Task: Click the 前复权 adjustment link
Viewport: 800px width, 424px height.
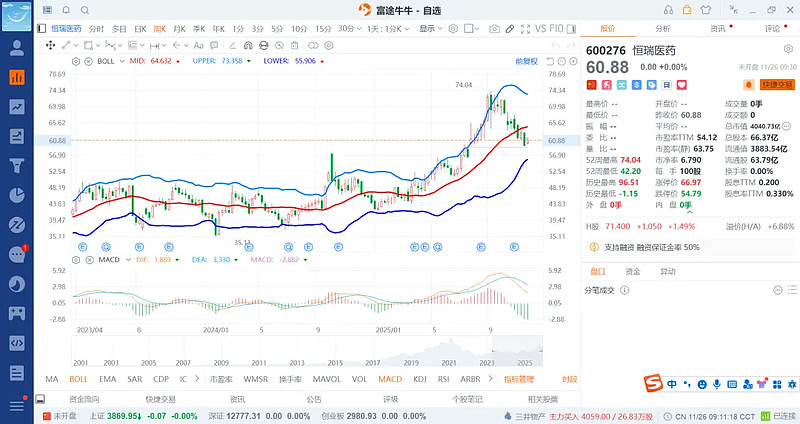Action: (527, 61)
